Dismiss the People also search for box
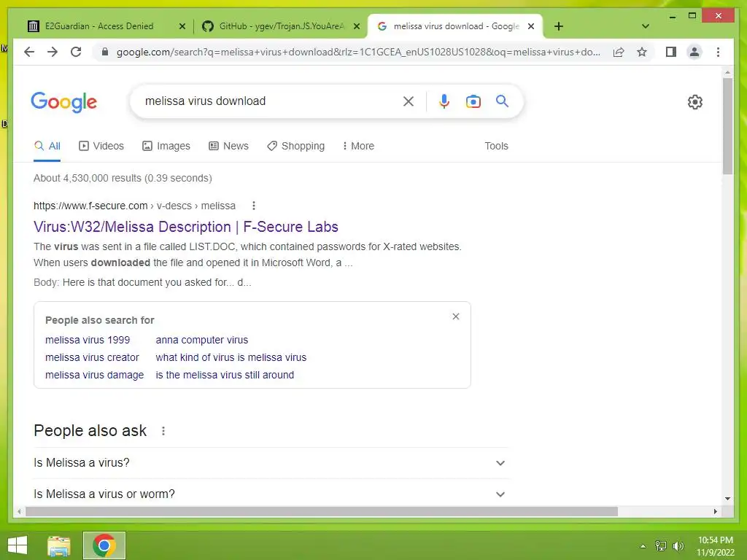The image size is (747, 560). 456,316
